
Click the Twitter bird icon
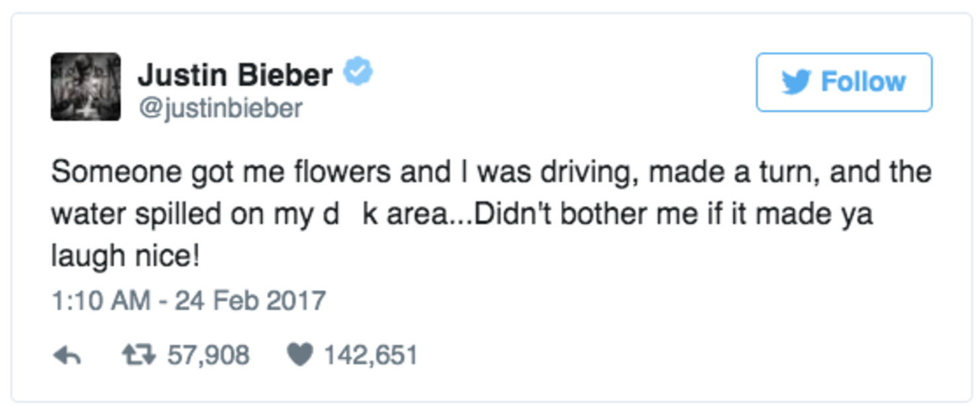click(796, 82)
